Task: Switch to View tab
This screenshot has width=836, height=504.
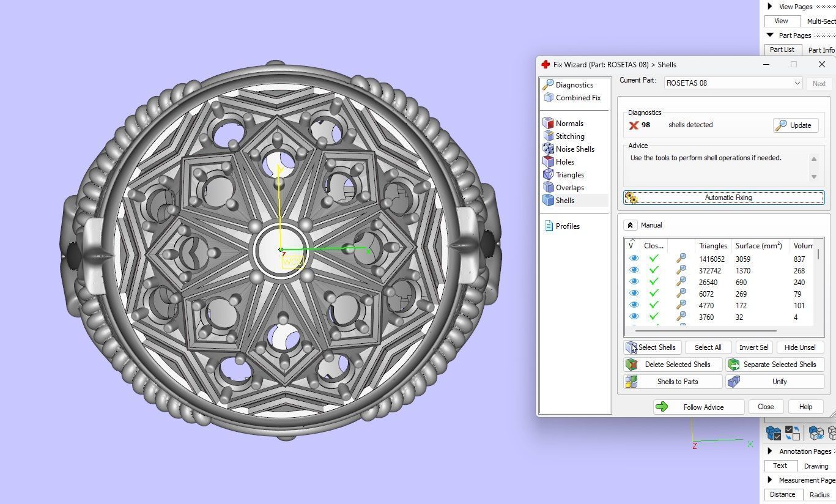Action: tap(781, 21)
